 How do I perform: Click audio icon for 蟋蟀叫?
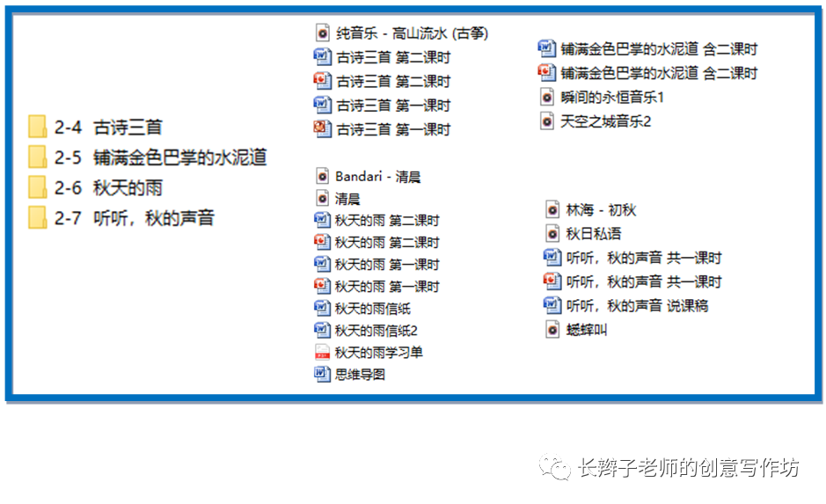(552, 330)
